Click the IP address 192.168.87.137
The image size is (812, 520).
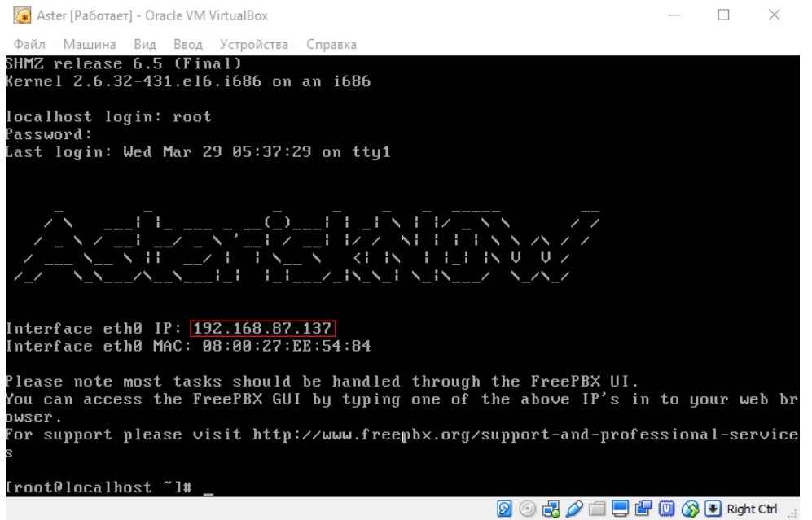coord(262,328)
